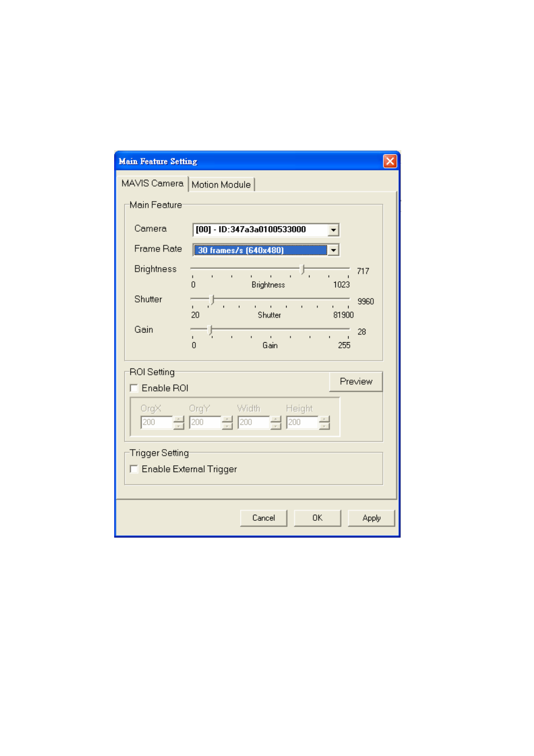Image resolution: width=534 pixels, height=756 pixels.
Task: Click the ROI Height value field
Action: (x=303, y=422)
